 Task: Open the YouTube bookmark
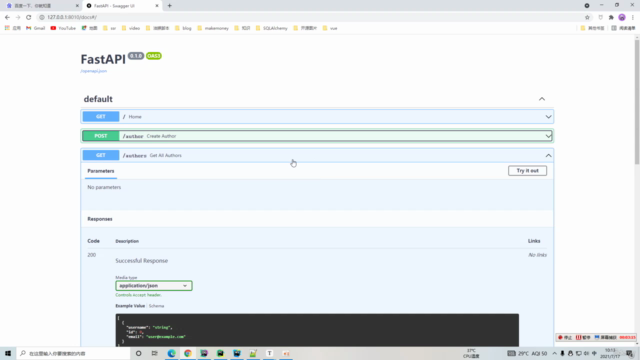pyautogui.click(x=63, y=28)
